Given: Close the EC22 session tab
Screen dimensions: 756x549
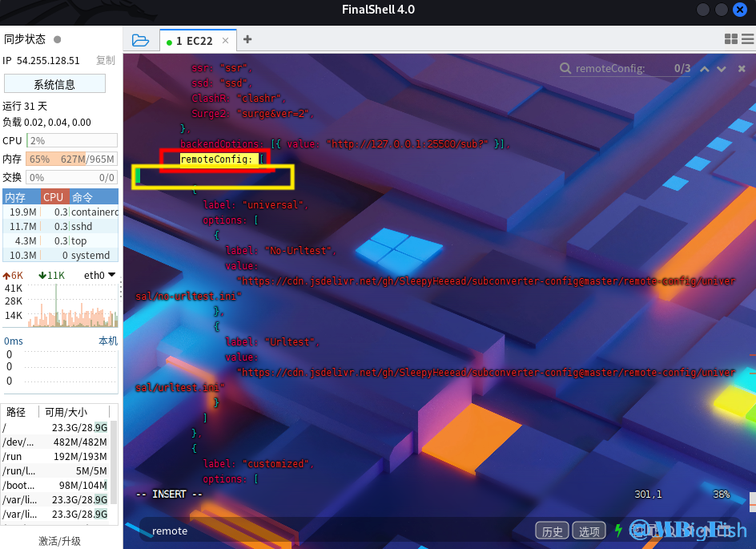Looking at the screenshot, I should (x=226, y=41).
